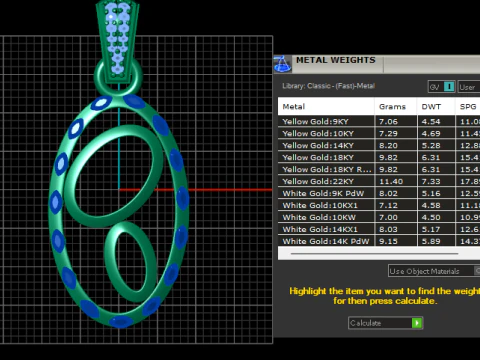Click the green arrow on Calculate
This screenshot has width=480, height=360.
click(417, 323)
